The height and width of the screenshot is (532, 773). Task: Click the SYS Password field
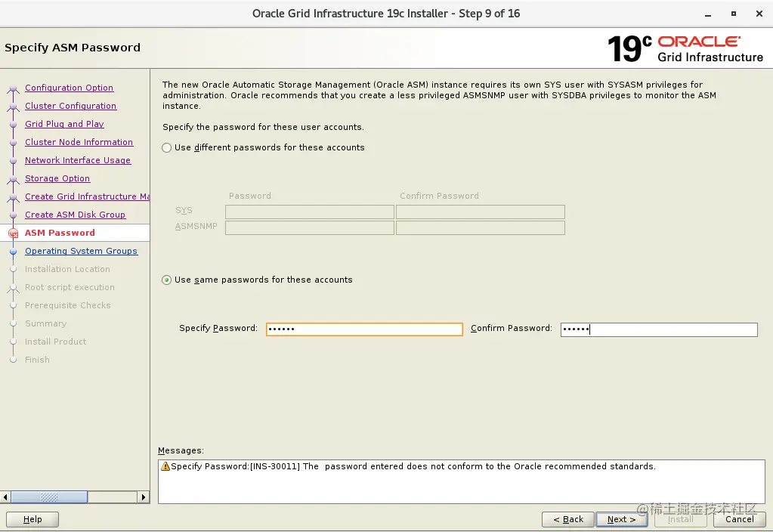click(x=310, y=212)
